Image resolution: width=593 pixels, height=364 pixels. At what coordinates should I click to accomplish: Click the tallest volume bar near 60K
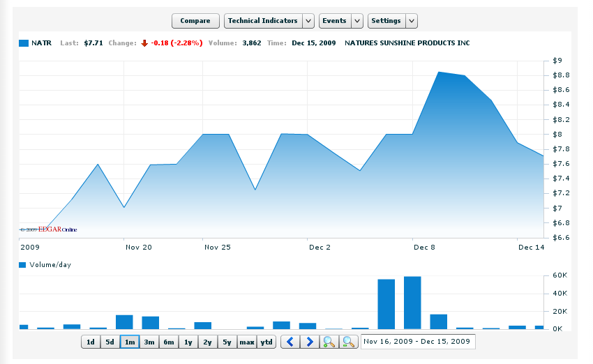click(x=412, y=303)
